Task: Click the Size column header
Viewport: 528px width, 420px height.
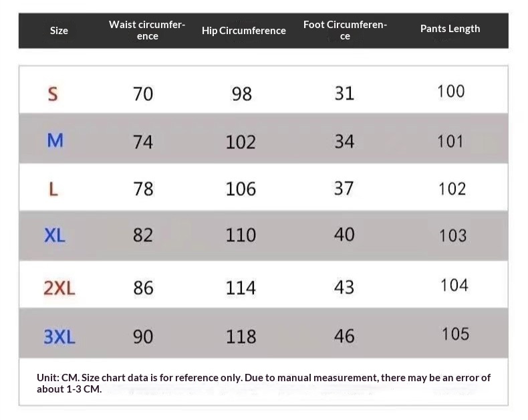Action: [x=59, y=31]
